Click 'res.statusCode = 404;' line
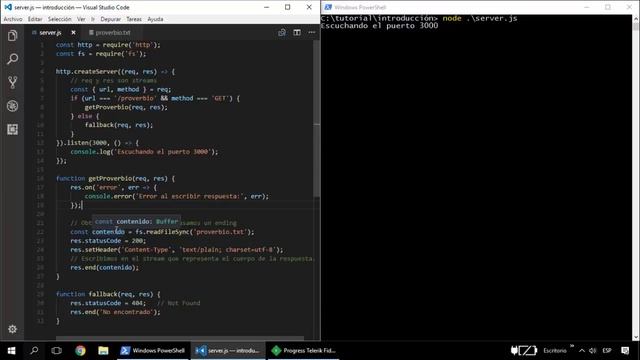 tap(108, 303)
